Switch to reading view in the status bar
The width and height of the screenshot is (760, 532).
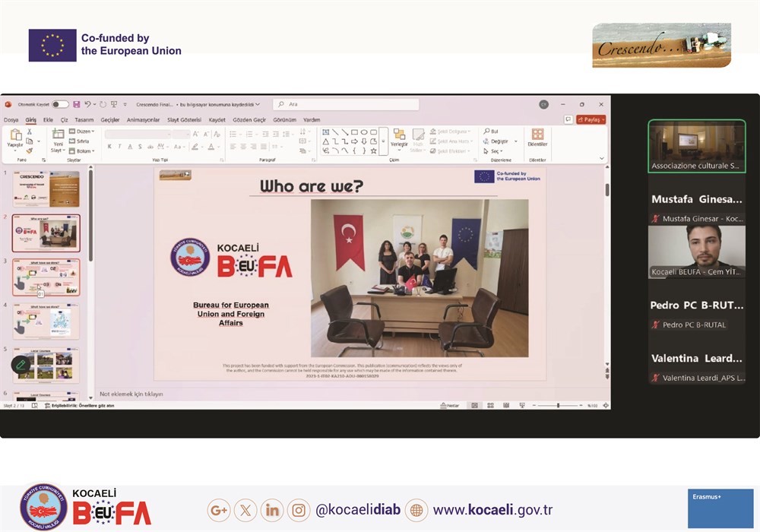click(506, 406)
